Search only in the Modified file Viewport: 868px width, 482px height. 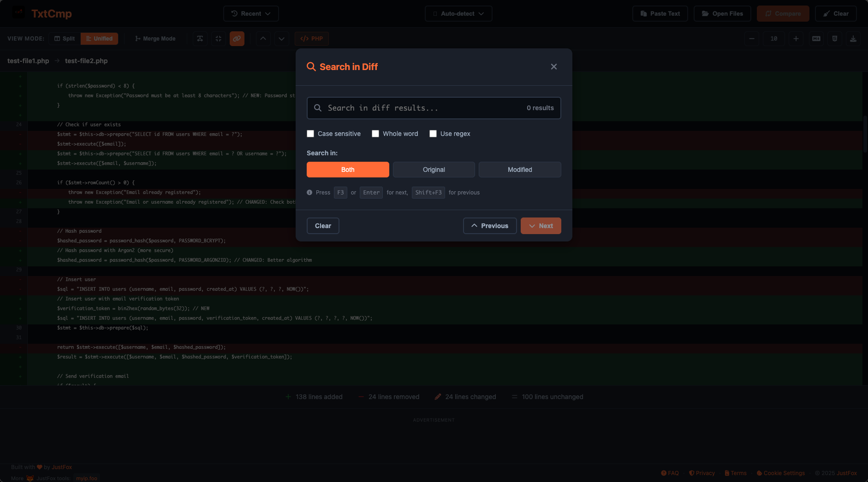point(520,170)
